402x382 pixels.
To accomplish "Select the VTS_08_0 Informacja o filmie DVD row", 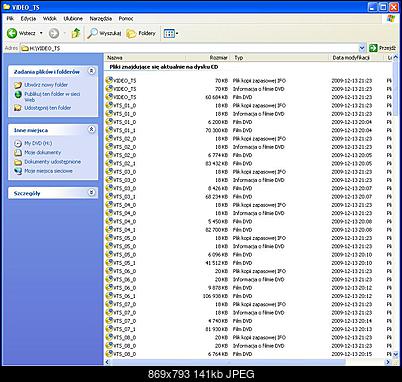I will click(x=248, y=346).
